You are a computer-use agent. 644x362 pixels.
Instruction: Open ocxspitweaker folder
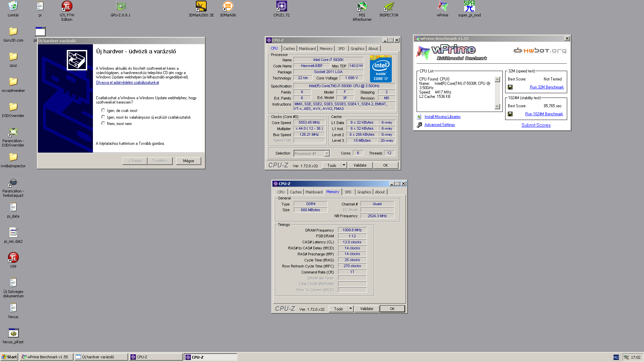(13, 84)
